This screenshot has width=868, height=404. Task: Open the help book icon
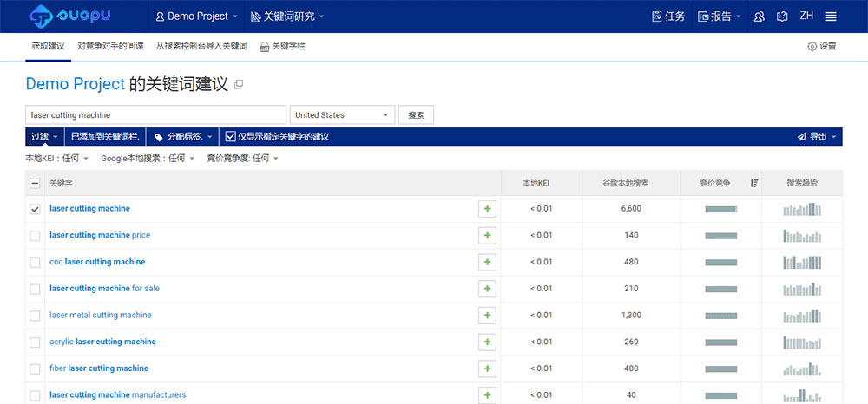point(782,16)
